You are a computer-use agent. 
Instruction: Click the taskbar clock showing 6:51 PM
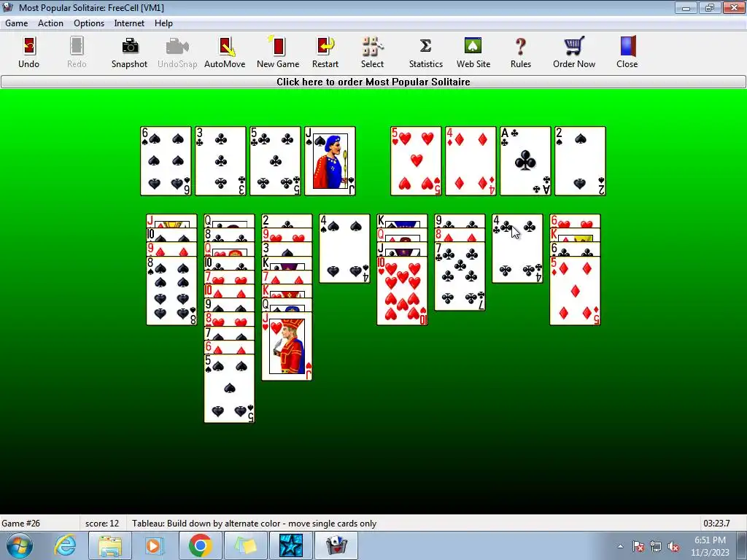click(x=710, y=546)
